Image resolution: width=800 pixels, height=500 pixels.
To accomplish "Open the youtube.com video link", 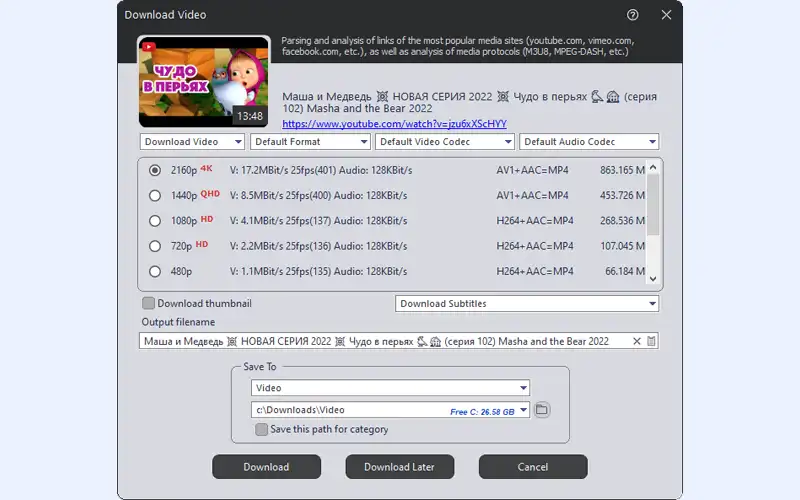I will click(x=394, y=123).
